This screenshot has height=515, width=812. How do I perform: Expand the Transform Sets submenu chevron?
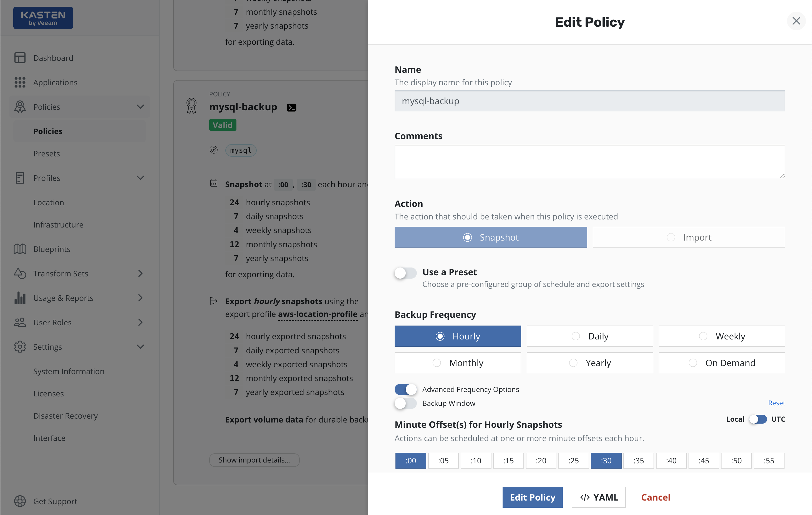[x=140, y=273]
